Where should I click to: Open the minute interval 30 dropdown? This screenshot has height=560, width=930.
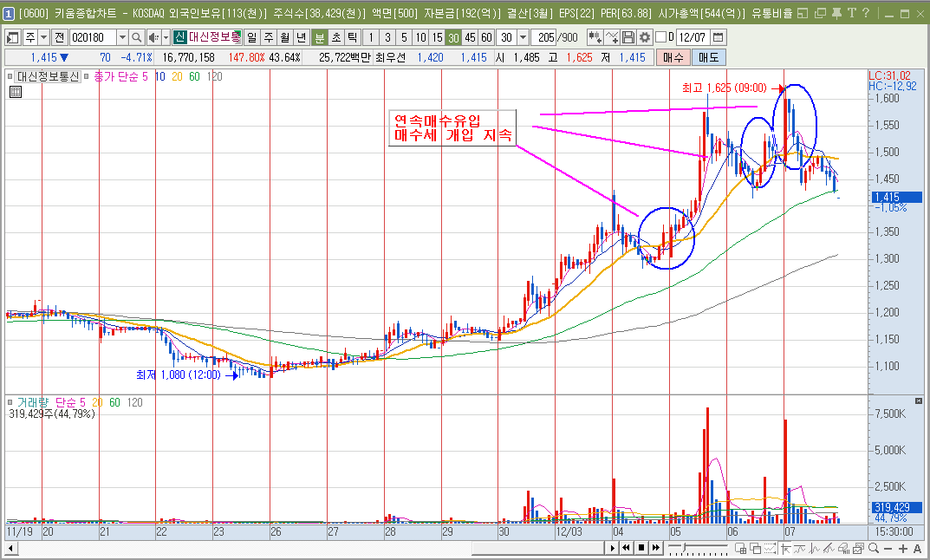pyautogui.click(x=523, y=37)
